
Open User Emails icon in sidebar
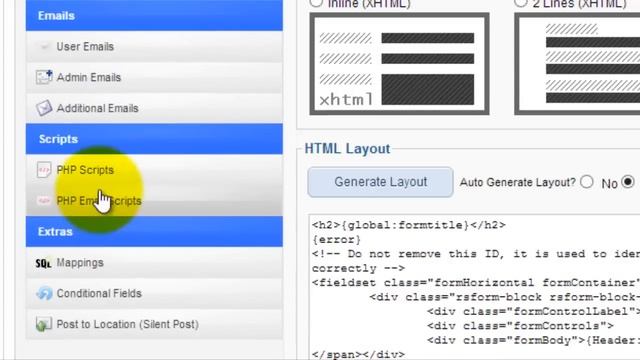[44, 47]
